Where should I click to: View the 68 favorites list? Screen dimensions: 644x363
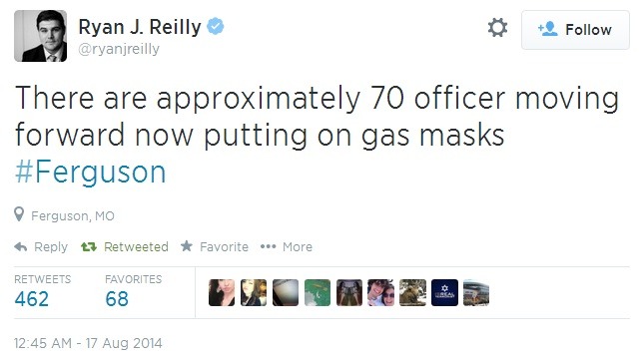(133, 291)
